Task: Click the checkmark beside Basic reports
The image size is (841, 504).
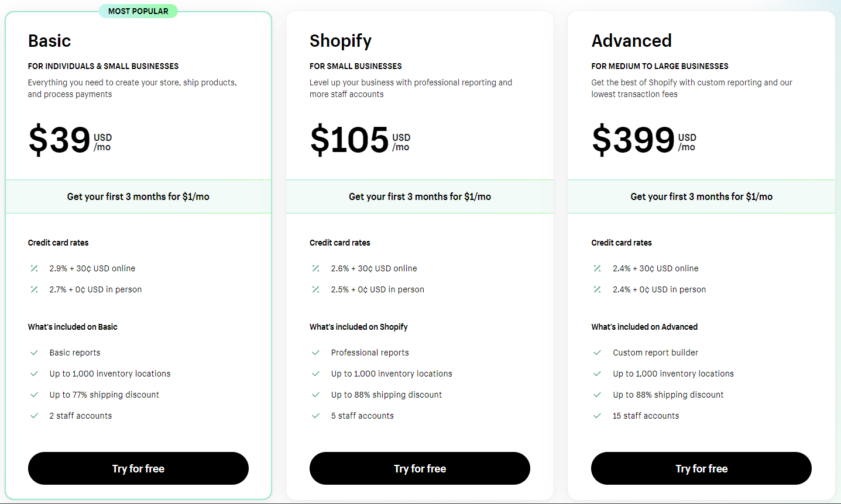Action: click(34, 353)
